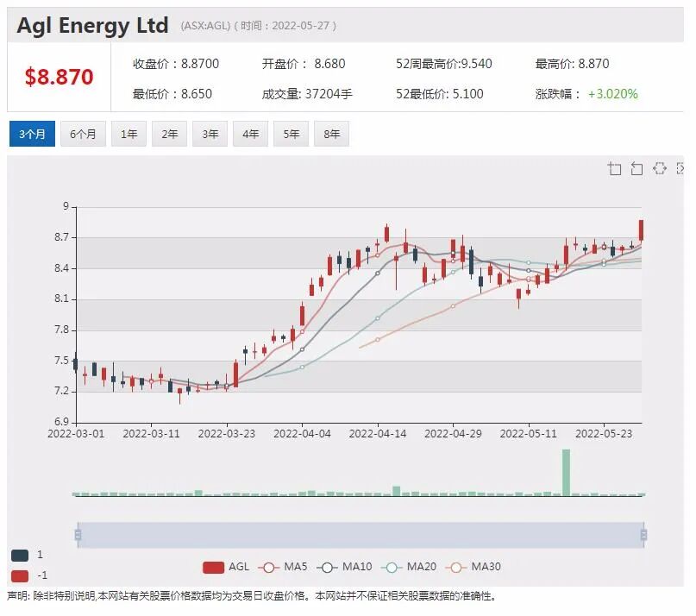Click the (ASX:AGL) ticker text

click(x=205, y=26)
